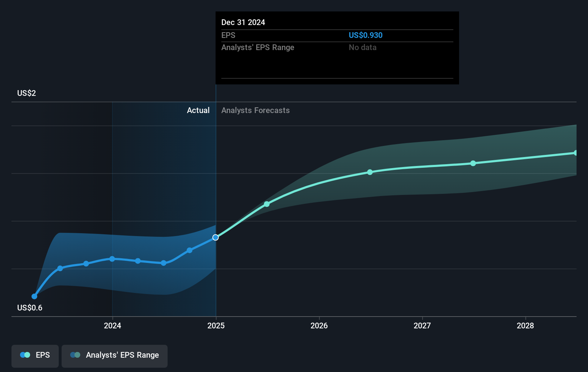Select the highlighted Dec 31 2024 EPS point
Screen dimensions: 588x372
coord(216,238)
